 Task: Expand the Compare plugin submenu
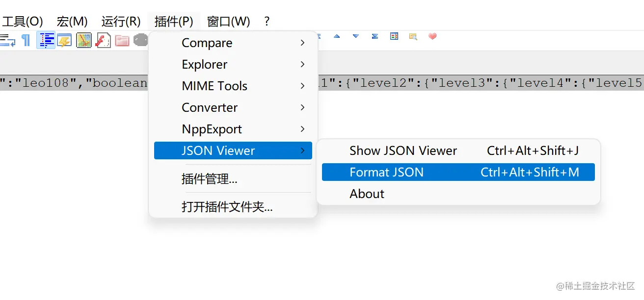point(233,43)
